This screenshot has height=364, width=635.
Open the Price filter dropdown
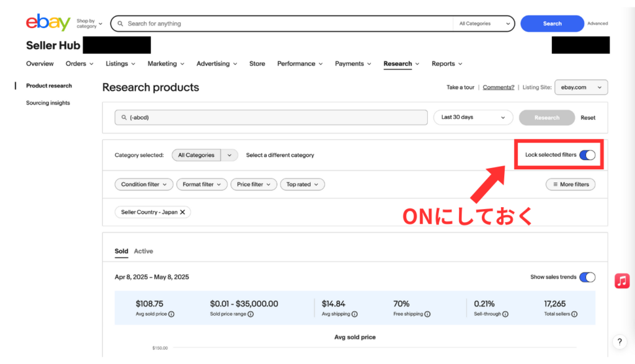point(254,185)
